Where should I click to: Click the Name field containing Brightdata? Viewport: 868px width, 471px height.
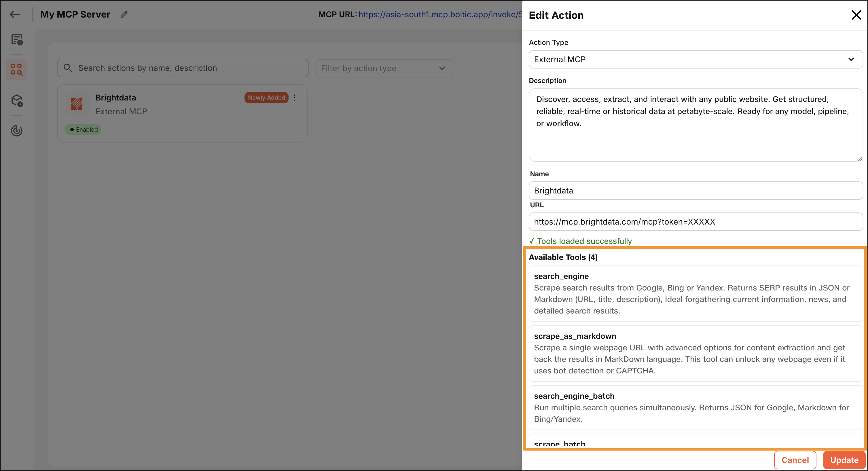pyautogui.click(x=696, y=191)
